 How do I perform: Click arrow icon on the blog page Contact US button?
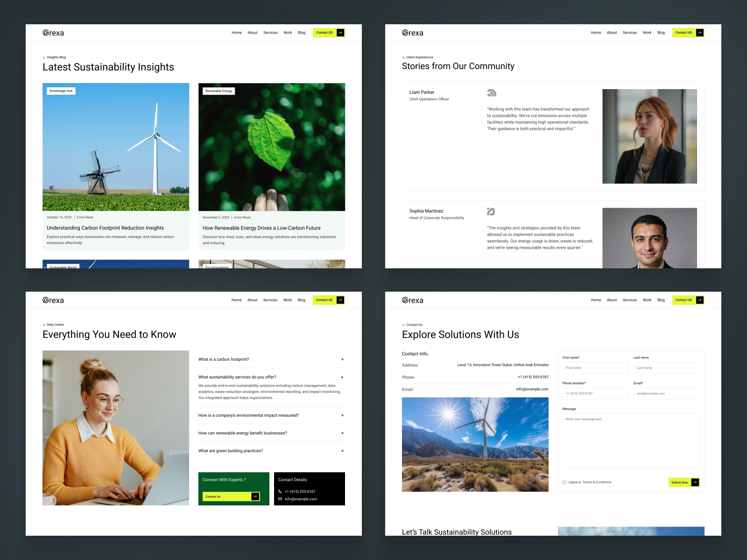[x=340, y=33]
